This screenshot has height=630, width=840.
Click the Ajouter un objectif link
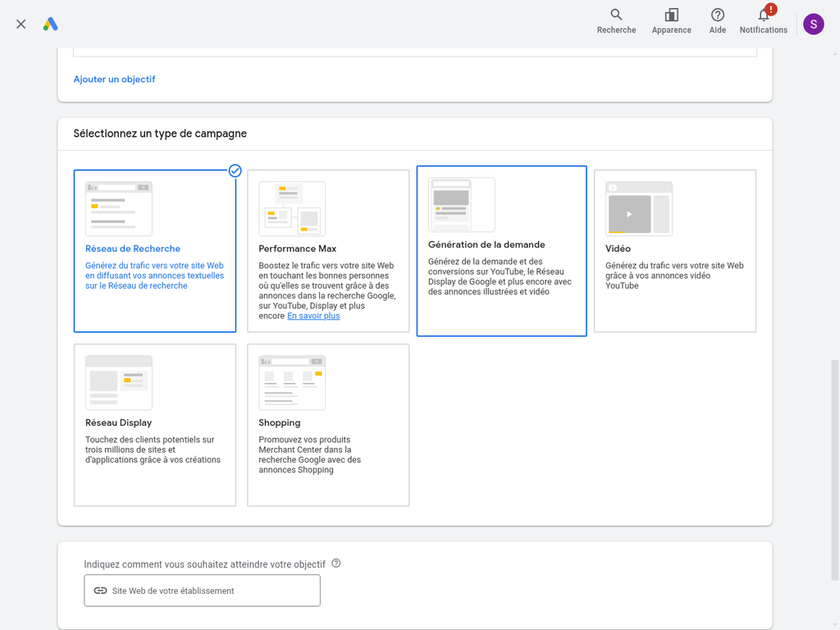click(x=114, y=80)
